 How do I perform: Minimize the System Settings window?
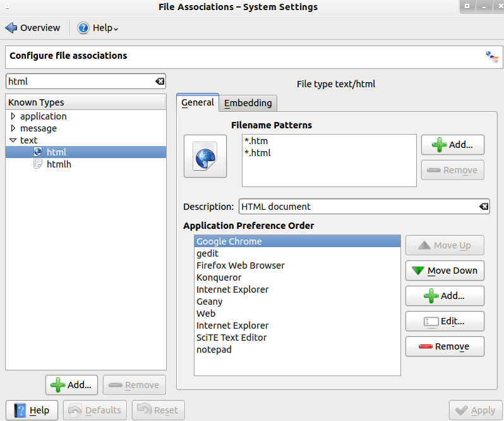click(484, 6)
